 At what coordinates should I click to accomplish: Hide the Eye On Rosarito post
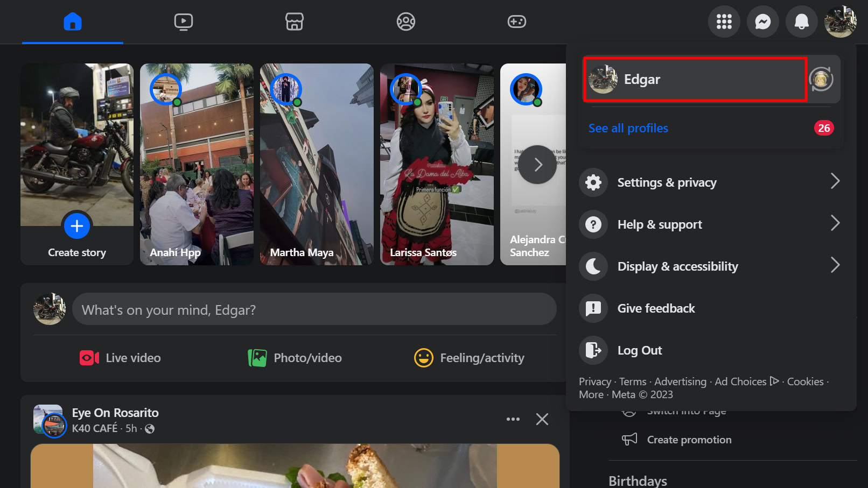[542, 419]
